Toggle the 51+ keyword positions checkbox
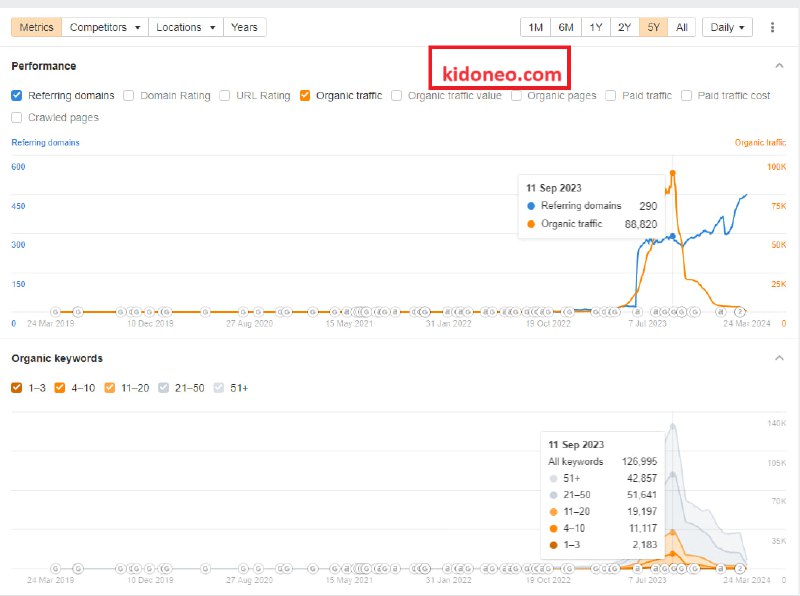The width and height of the screenshot is (800, 596). click(219, 388)
